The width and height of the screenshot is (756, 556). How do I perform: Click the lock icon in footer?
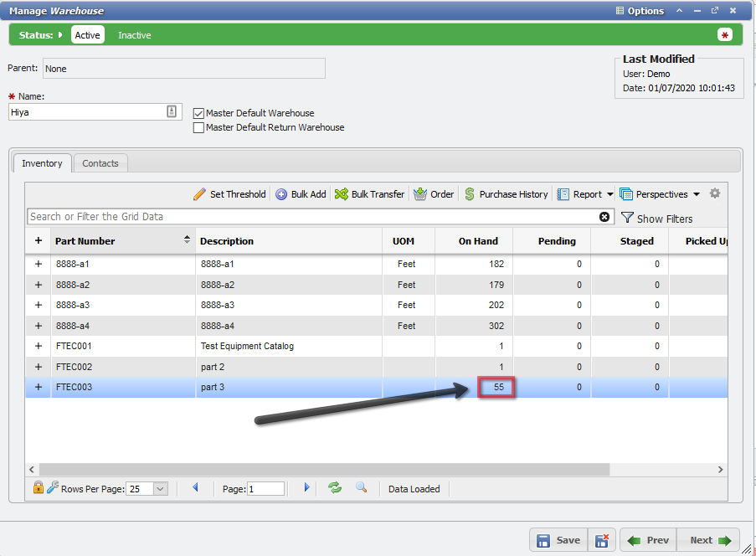(38, 488)
